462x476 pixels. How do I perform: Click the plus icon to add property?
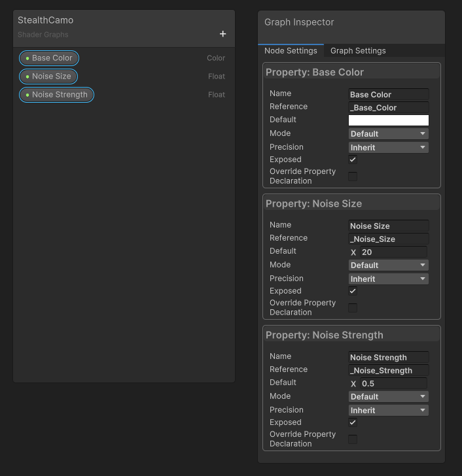click(x=222, y=34)
